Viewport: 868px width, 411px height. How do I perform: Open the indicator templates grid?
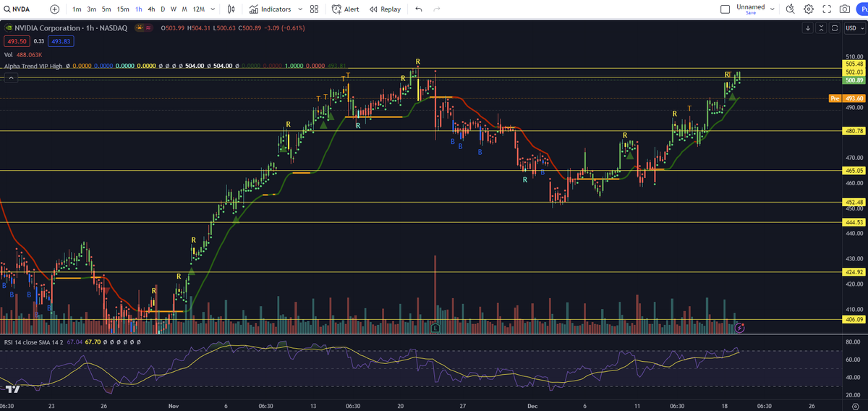(314, 9)
